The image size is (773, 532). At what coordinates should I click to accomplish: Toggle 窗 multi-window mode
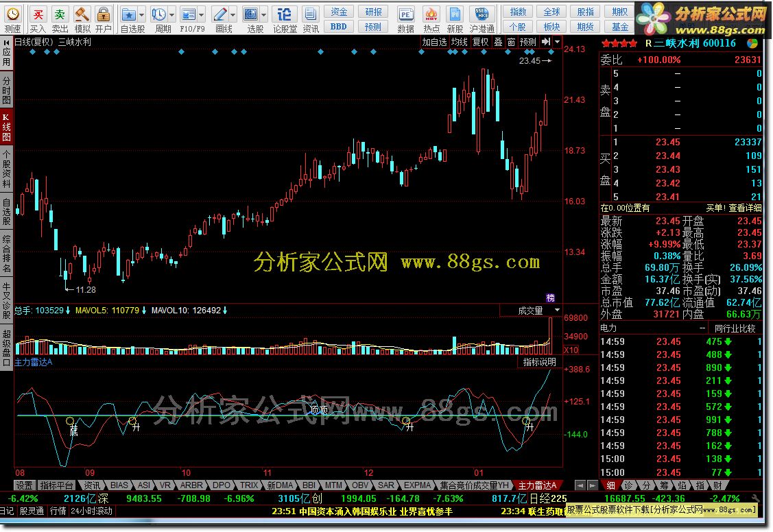coord(511,43)
